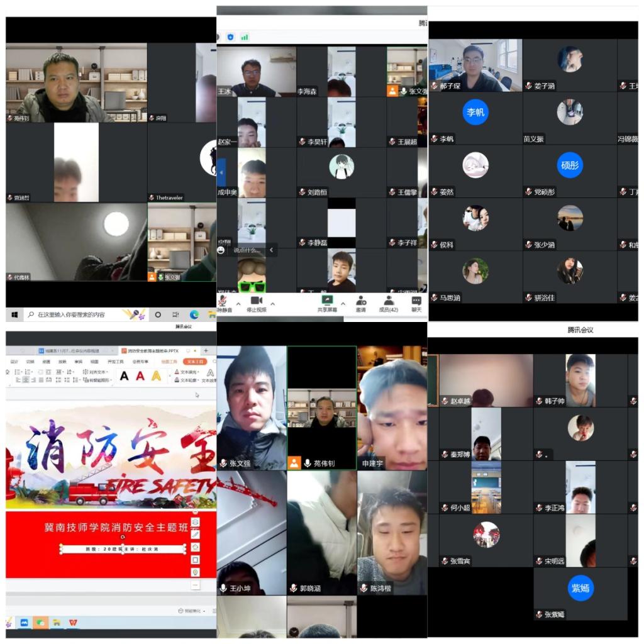Click the Windows Start button
The height and width of the screenshot is (644, 644).
click(x=14, y=314)
